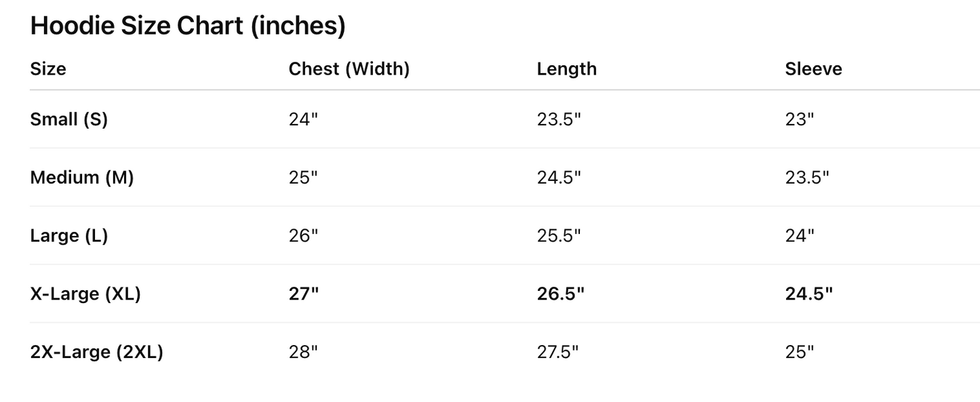This screenshot has height=402, width=980.
Task: Select the Small sleeve value of 23"
Action: click(800, 119)
